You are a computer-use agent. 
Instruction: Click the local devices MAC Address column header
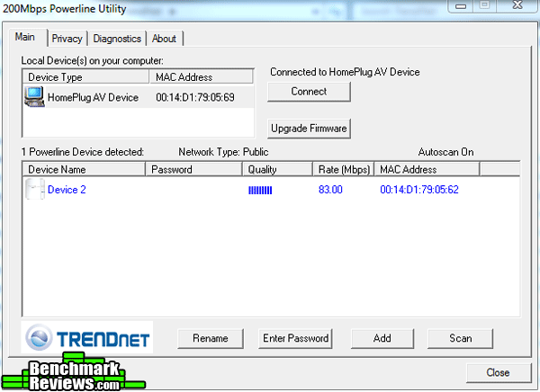point(202,77)
